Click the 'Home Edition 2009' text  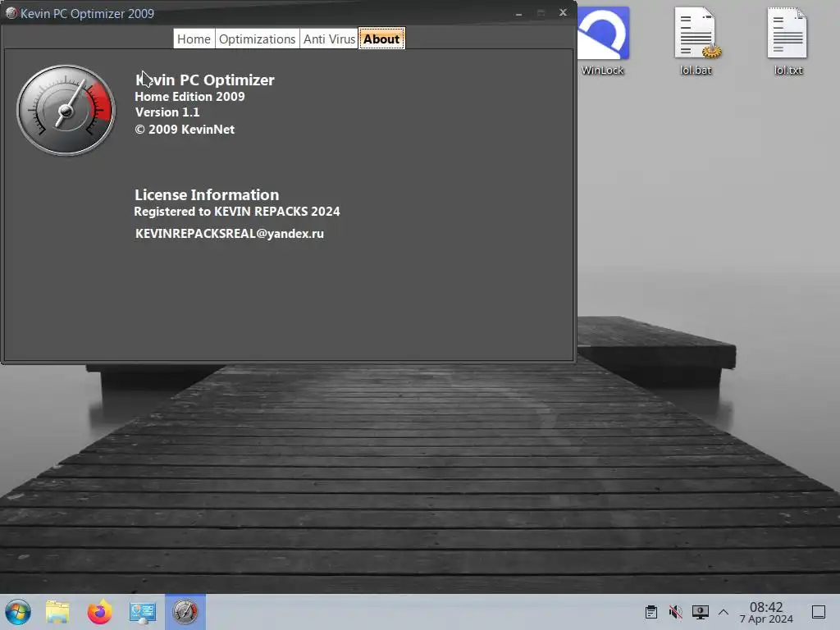[189, 97]
